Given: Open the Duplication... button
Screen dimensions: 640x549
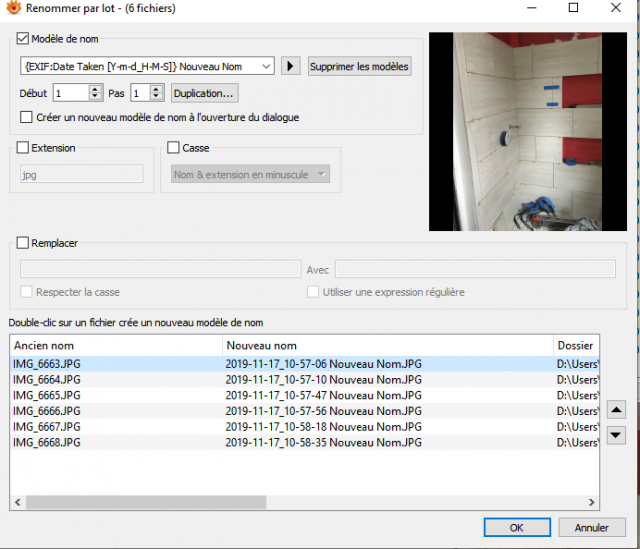Looking at the screenshot, I should [204, 93].
